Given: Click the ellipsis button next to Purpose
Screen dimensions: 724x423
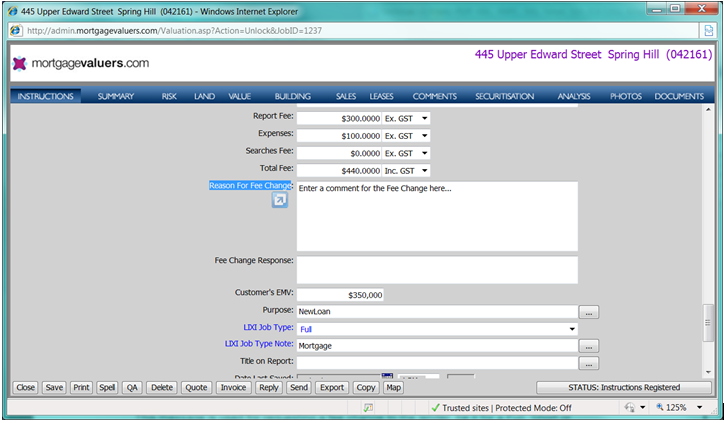Looking at the screenshot, I should coord(589,312).
